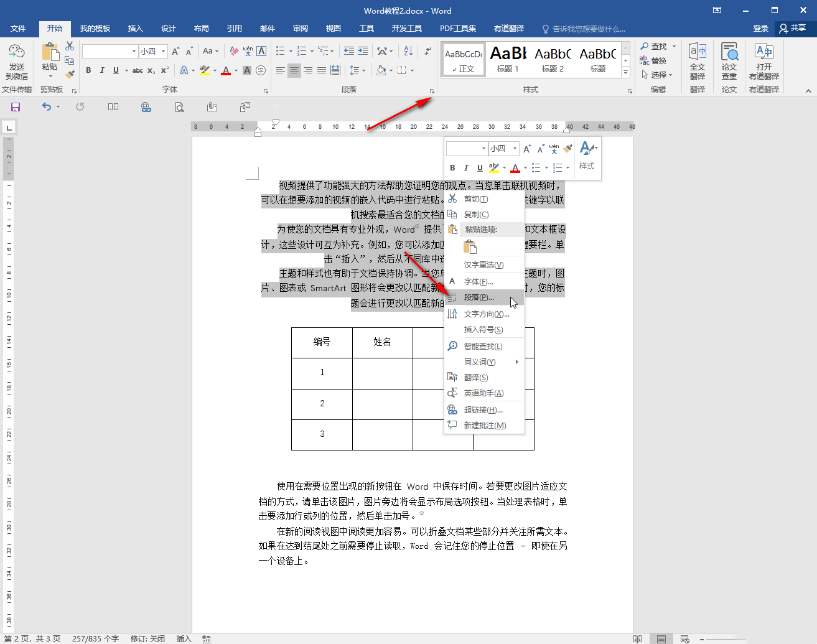Viewport: 817px width, 644px height.
Task: Switch to the Insert tab
Action: click(135, 29)
